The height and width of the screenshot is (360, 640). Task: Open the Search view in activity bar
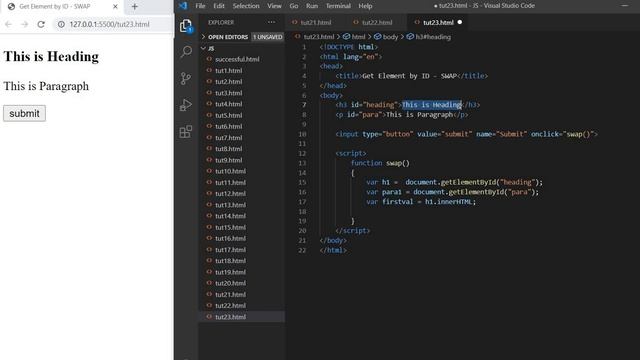coord(186,51)
